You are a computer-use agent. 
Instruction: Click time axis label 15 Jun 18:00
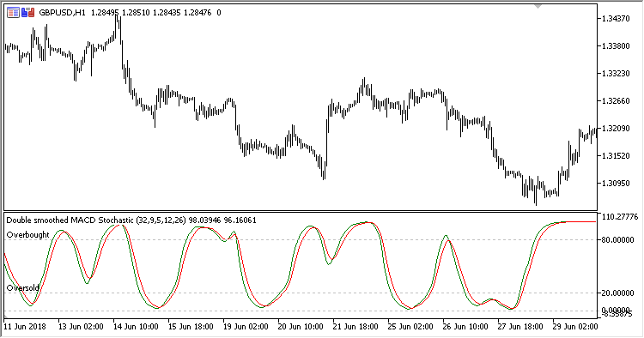[191, 327]
